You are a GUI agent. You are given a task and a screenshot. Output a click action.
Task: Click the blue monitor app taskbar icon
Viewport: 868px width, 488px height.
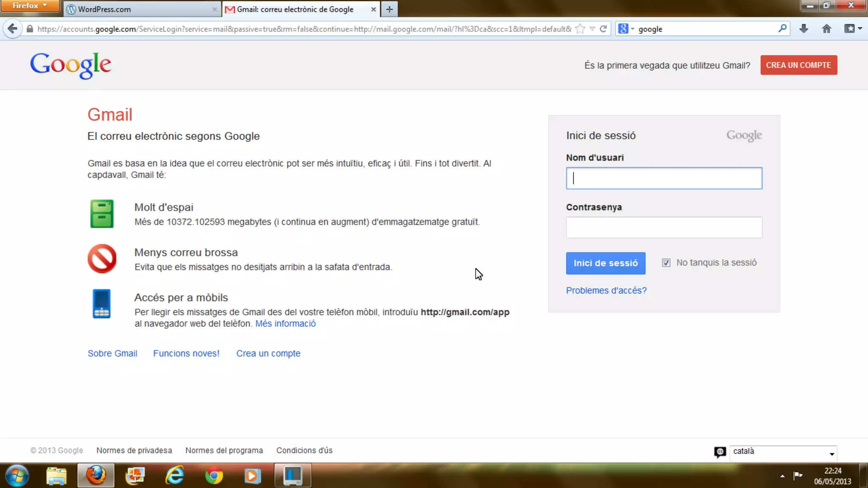tap(292, 476)
